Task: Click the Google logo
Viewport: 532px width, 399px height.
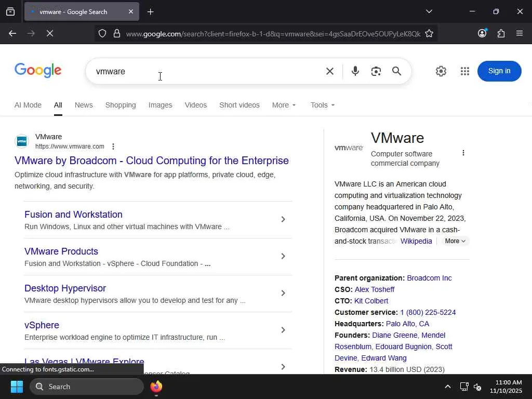Action: point(38,71)
